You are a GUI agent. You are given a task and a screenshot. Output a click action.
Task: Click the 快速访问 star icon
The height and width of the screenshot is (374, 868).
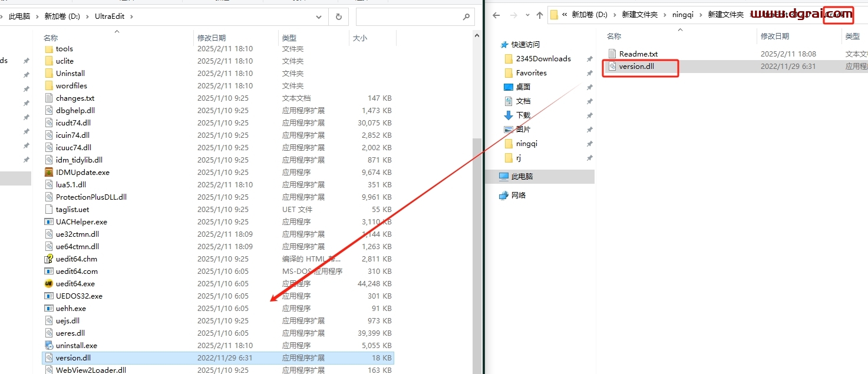[504, 45]
